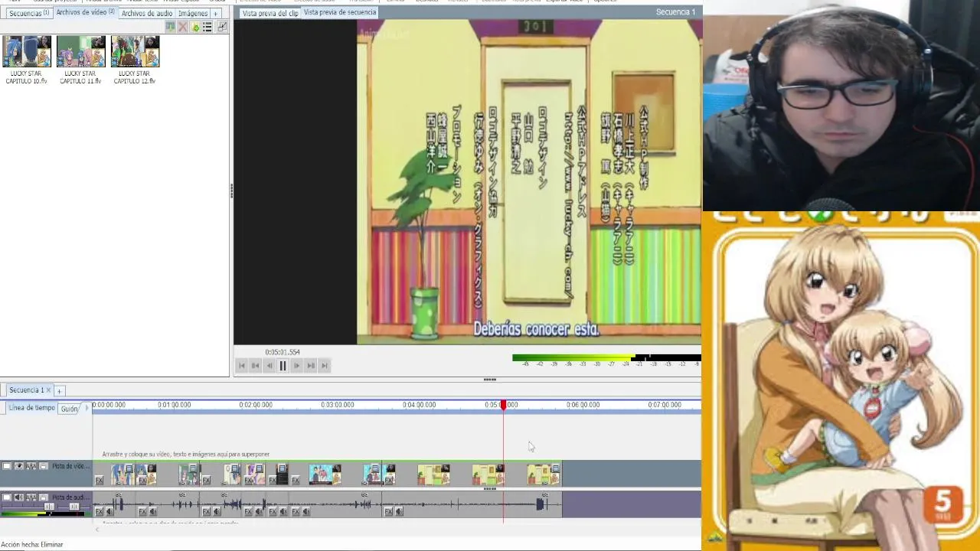Viewport: 980px width, 551px height.
Task: Pause the sequence preview playback
Action: (x=283, y=366)
